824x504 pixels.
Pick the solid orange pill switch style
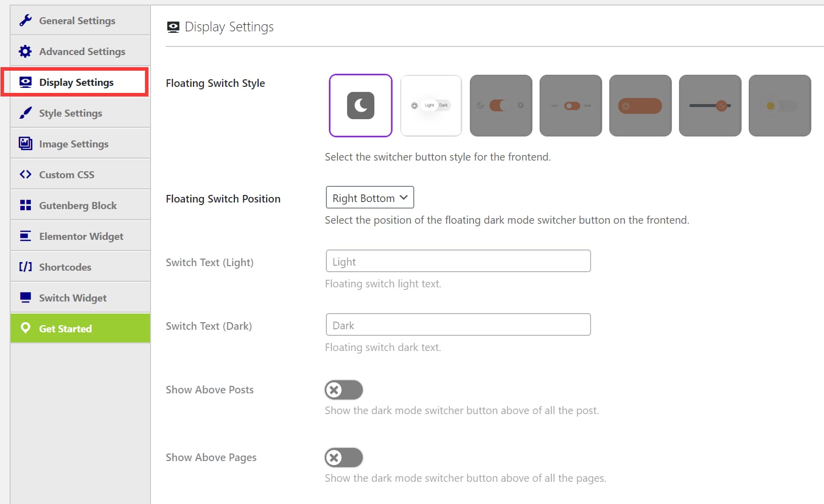click(x=640, y=106)
